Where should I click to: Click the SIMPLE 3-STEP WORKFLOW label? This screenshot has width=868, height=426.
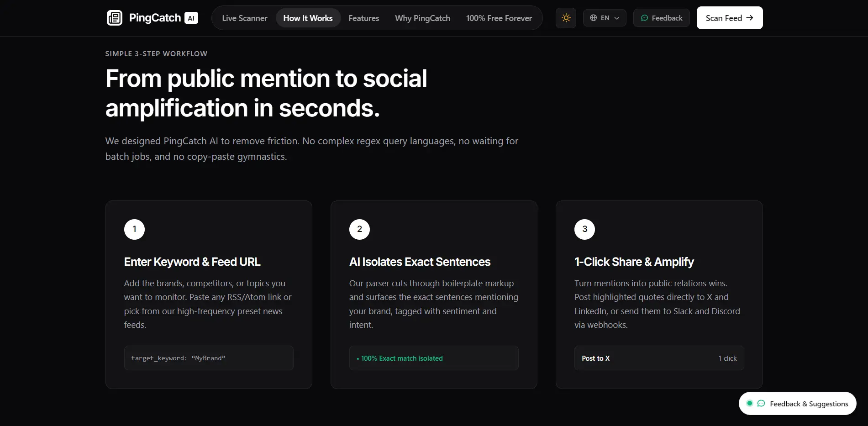[156, 54]
